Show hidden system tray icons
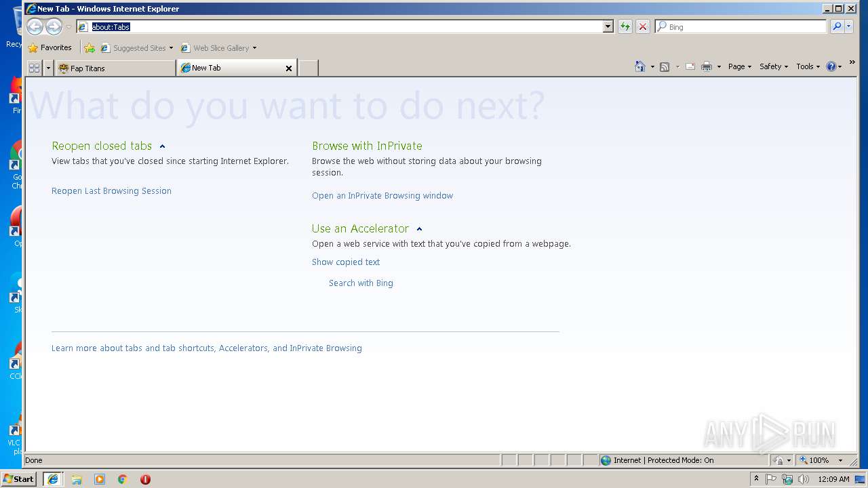This screenshot has height=488, width=868. pyautogui.click(x=756, y=479)
